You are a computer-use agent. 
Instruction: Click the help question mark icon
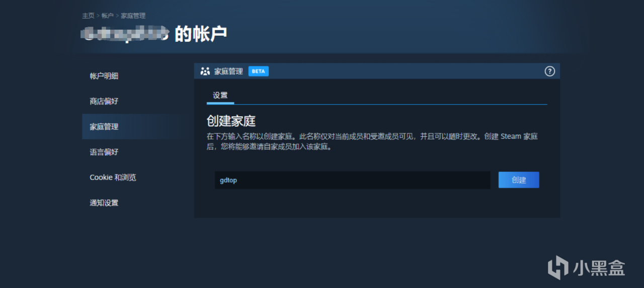549,71
